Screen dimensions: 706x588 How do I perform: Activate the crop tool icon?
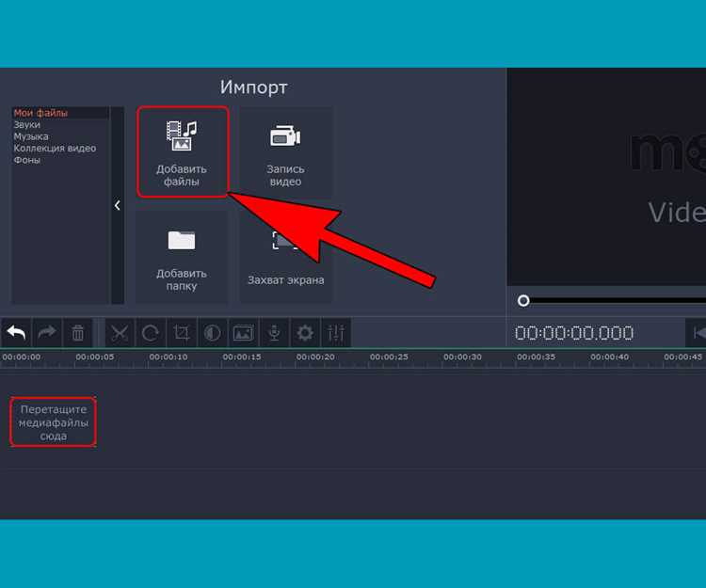pyautogui.click(x=181, y=333)
